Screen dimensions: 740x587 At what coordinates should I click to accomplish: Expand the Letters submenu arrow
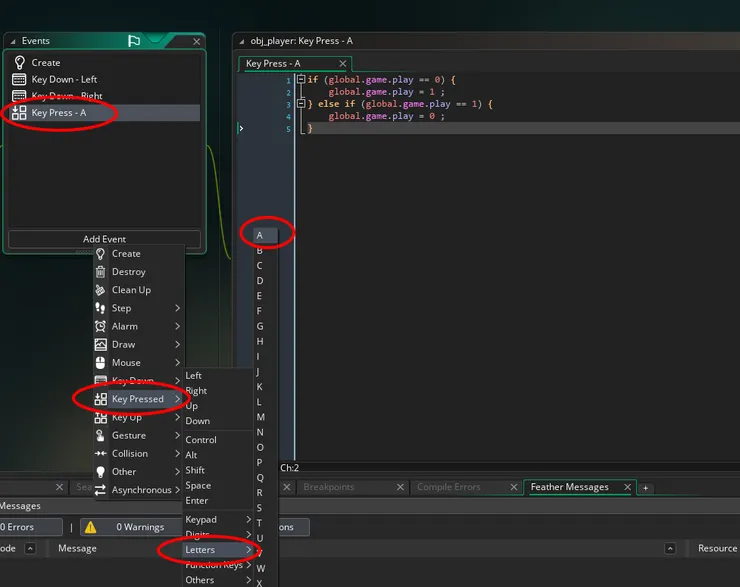(x=248, y=550)
